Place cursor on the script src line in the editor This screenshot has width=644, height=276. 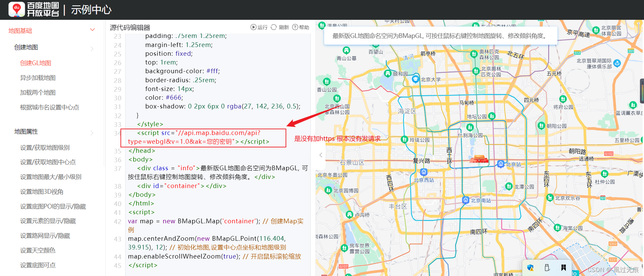click(203, 137)
